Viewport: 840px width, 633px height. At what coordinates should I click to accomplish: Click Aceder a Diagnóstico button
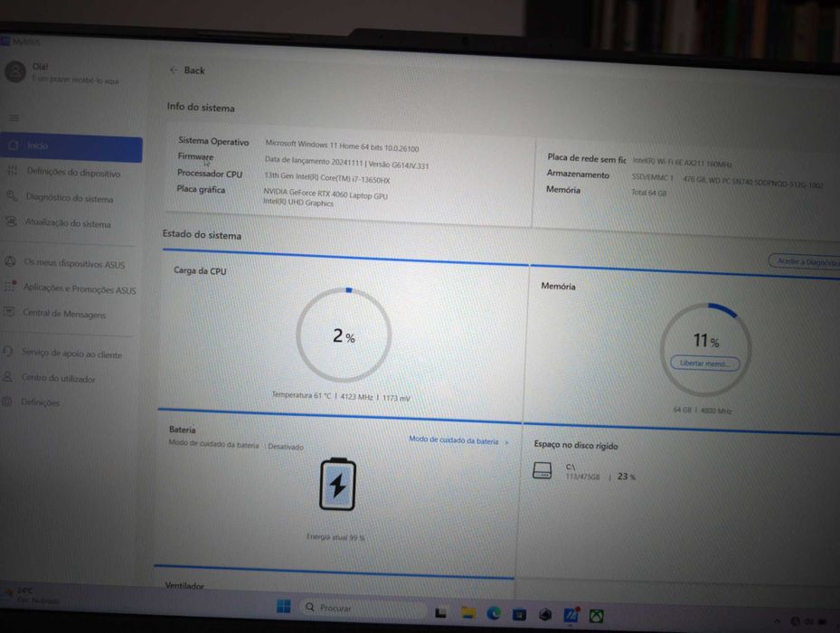click(x=805, y=261)
